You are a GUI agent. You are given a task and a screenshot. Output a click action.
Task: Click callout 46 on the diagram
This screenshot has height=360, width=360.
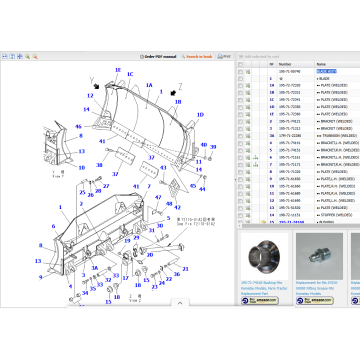tap(78, 126)
